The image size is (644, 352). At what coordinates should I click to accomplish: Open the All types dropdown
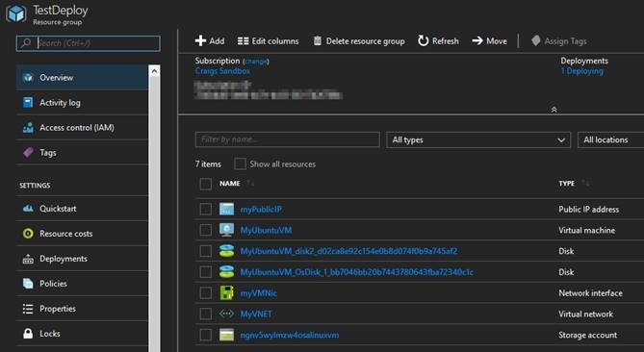pos(478,139)
